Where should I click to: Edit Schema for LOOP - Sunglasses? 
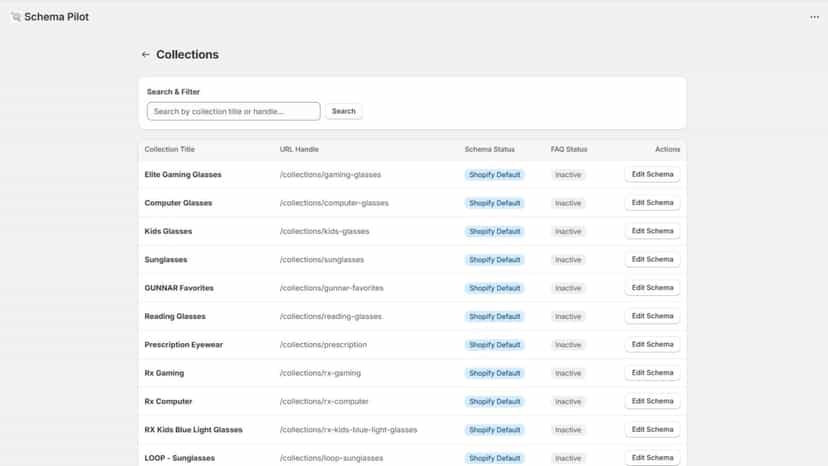[652, 458]
